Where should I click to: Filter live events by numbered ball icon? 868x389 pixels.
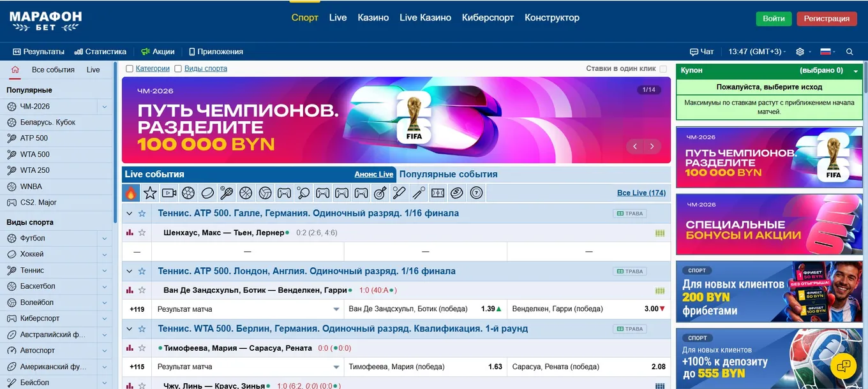pyautogui.click(x=476, y=193)
